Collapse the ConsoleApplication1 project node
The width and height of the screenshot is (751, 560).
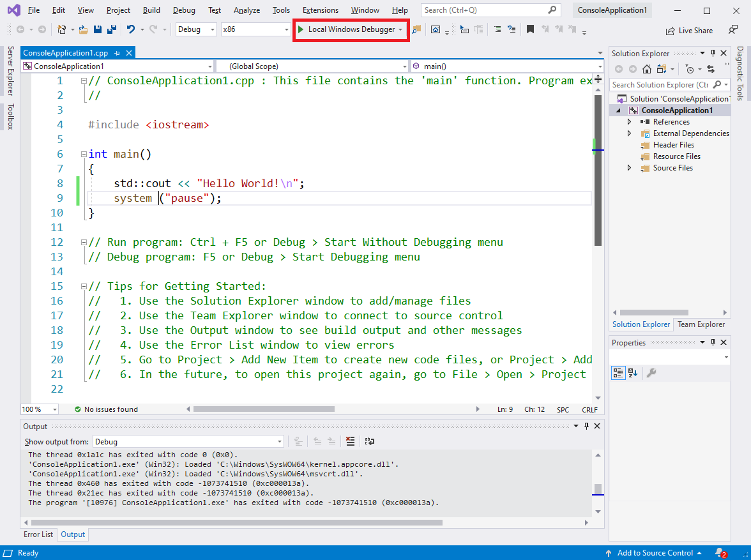tap(618, 110)
